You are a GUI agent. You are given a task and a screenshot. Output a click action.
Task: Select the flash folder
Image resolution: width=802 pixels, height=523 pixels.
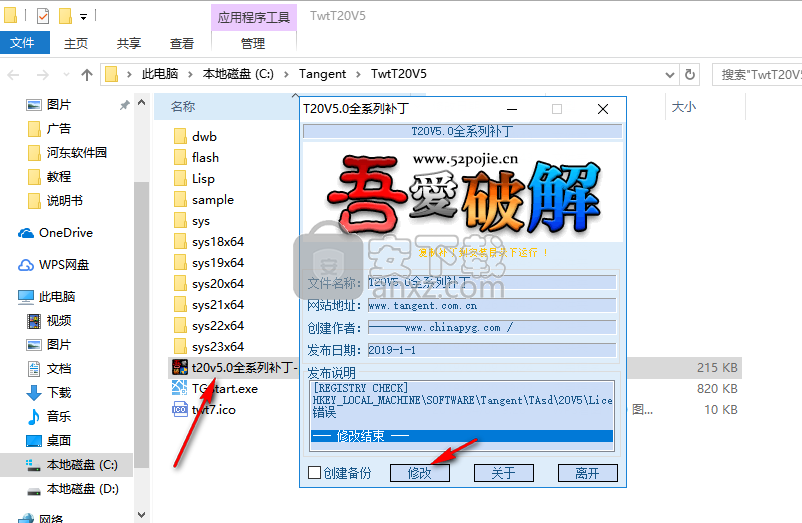(x=205, y=157)
